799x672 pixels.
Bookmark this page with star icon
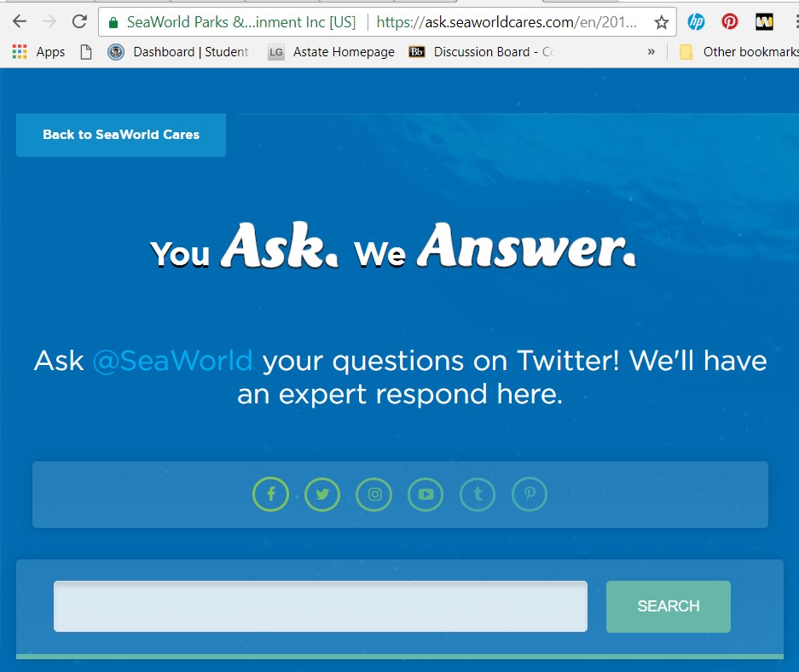pyautogui.click(x=662, y=22)
